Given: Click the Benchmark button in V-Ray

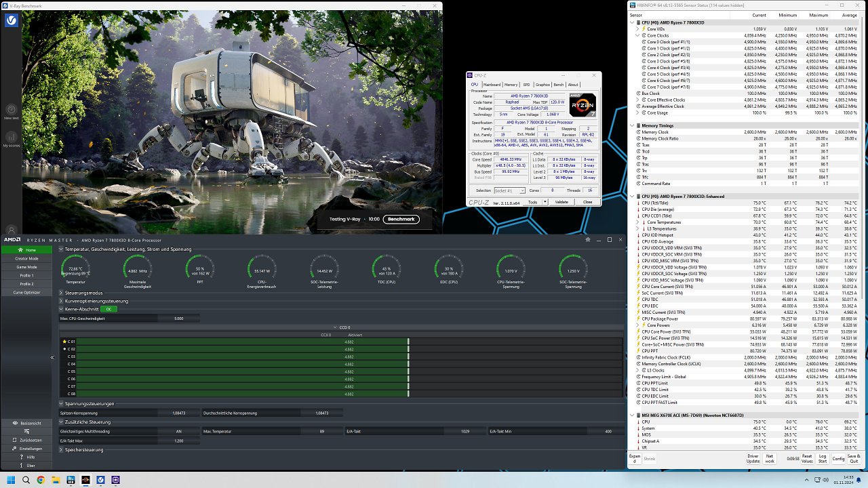Looking at the screenshot, I should (401, 219).
